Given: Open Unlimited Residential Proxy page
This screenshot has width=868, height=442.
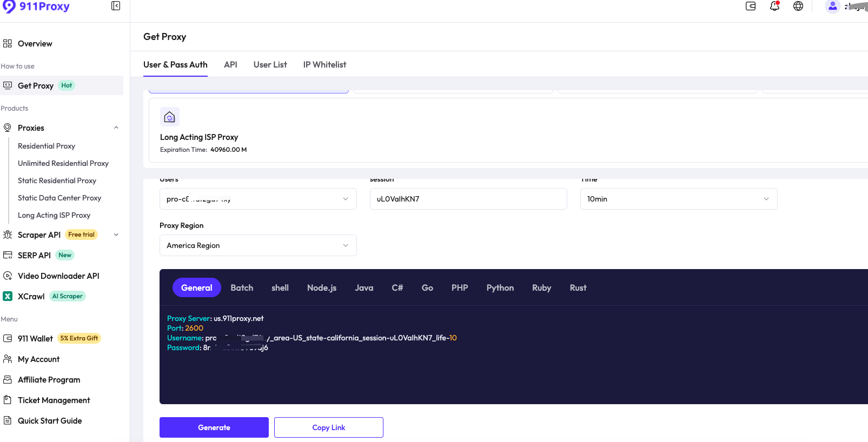Looking at the screenshot, I should (x=63, y=163).
